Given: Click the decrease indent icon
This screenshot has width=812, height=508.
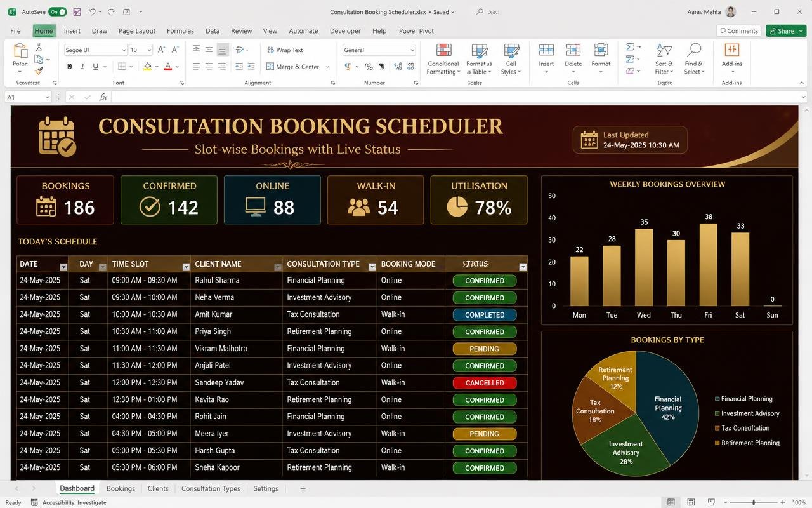Looking at the screenshot, I should 239,67.
